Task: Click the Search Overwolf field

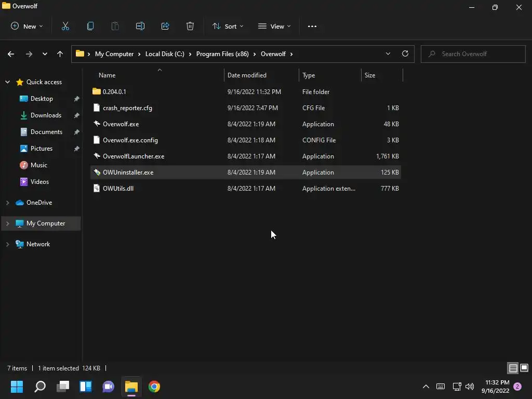Action: [x=473, y=54]
